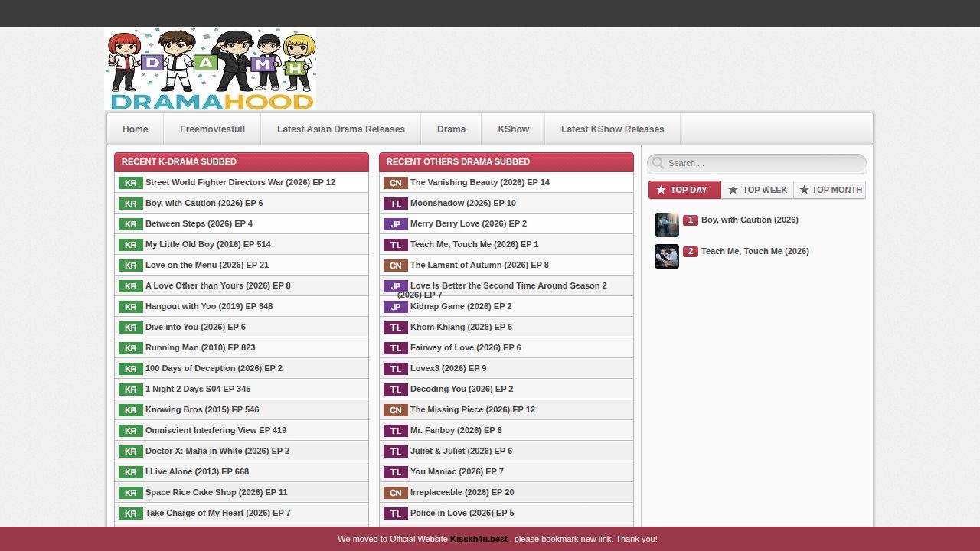Viewport: 980px width, 551px height.
Task: Click the JP badge beside Kidnap Game
Action: point(396,307)
